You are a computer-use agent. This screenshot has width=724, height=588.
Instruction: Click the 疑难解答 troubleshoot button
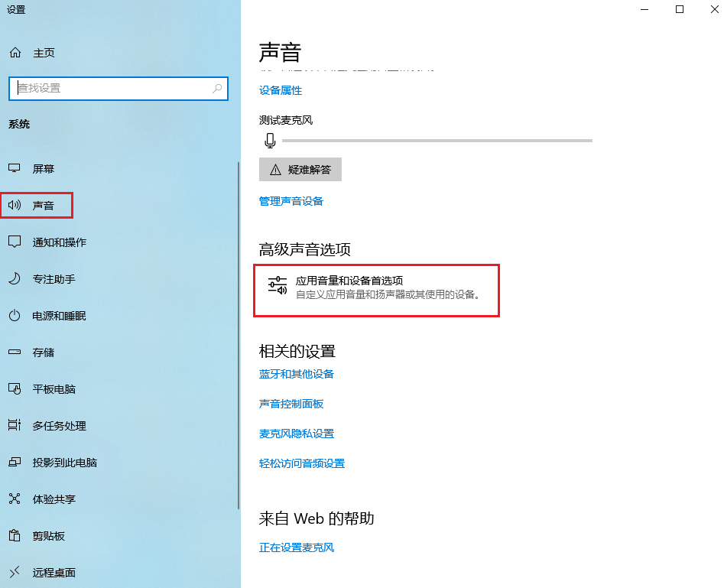pyautogui.click(x=300, y=169)
